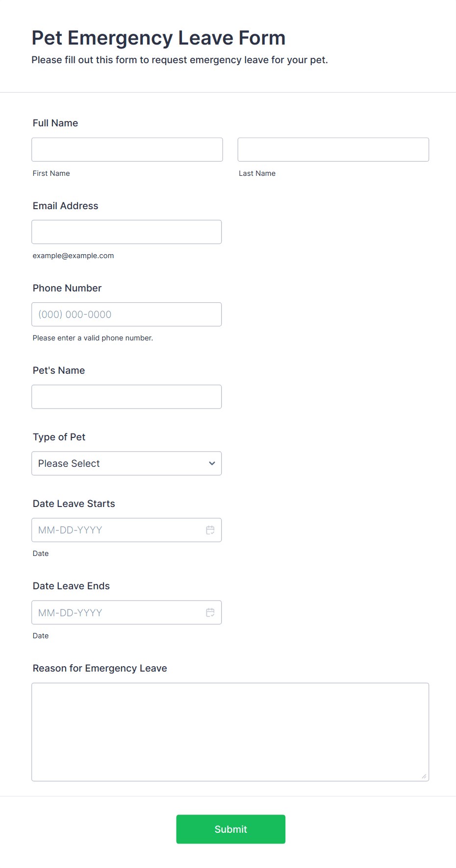Submit the pet emergency leave form

[230, 829]
